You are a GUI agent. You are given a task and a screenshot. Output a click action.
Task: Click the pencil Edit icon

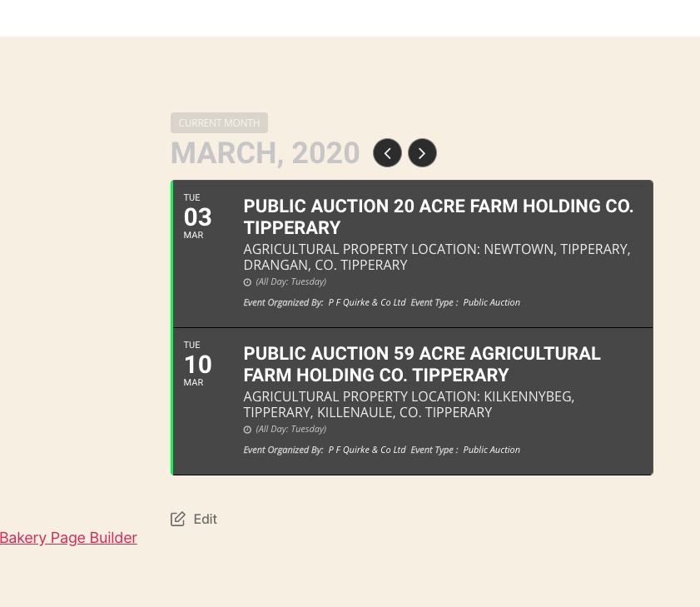[178, 519]
